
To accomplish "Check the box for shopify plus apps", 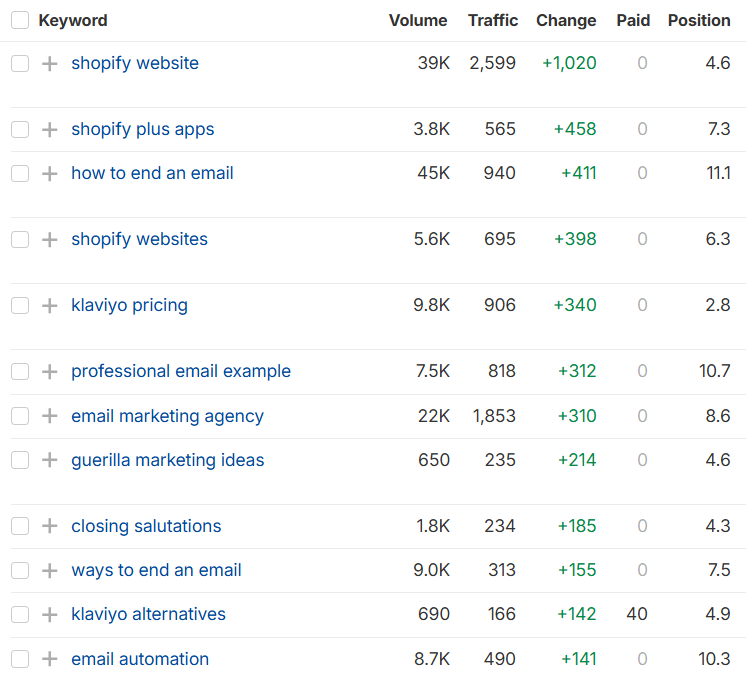I will pos(20,129).
